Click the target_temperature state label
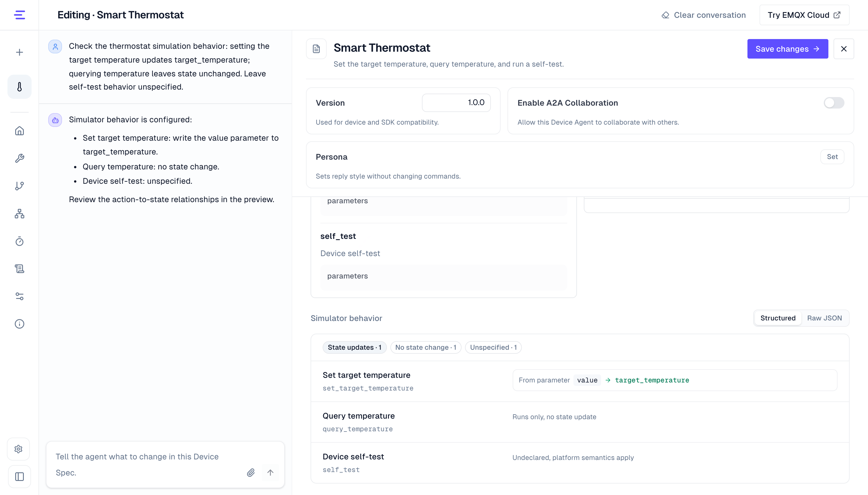Screen dimensions: 868x495 [652, 380]
